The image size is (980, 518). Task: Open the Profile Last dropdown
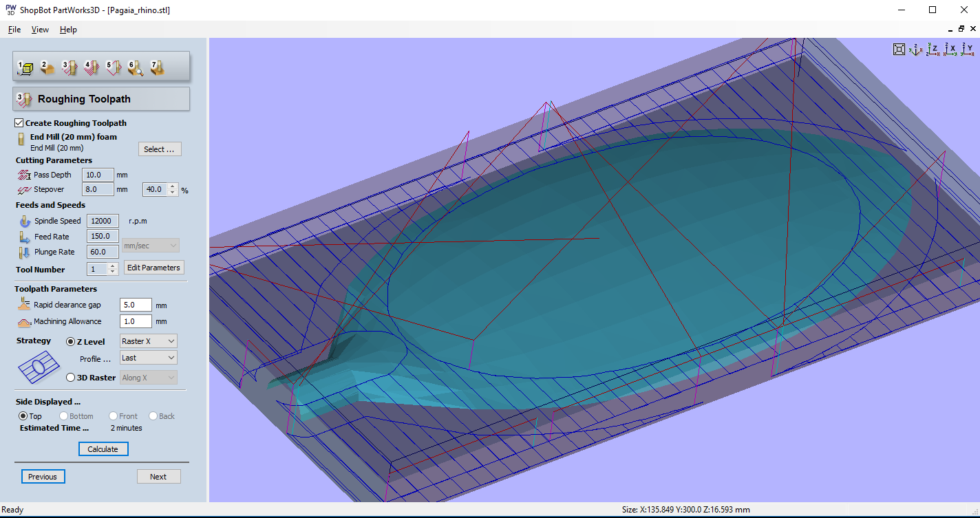[x=148, y=358]
